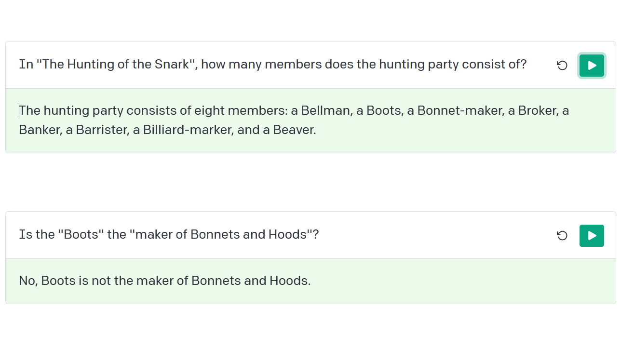Place cursor on "Bellman" in the first answer
The height and width of the screenshot is (364, 621).
point(326,111)
